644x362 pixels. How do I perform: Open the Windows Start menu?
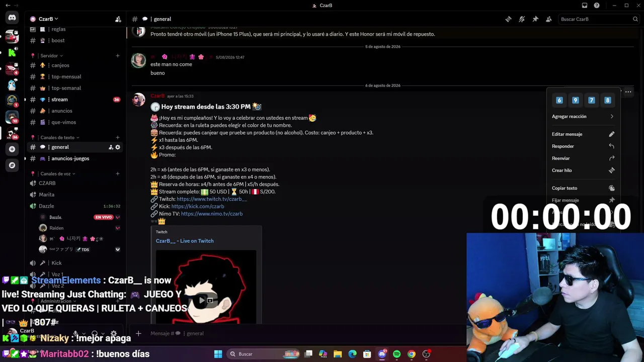point(218,354)
